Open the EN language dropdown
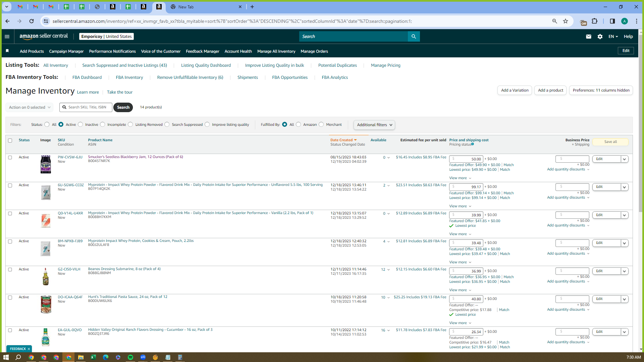Image resolution: width=644 pixels, height=362 pixels. 613,37
